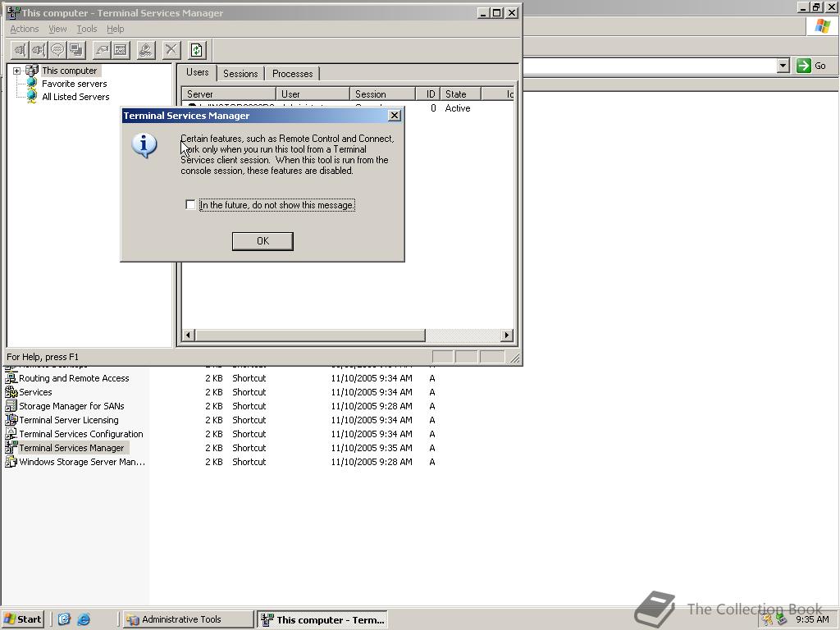Sort by the ID column header

(428, 94)
